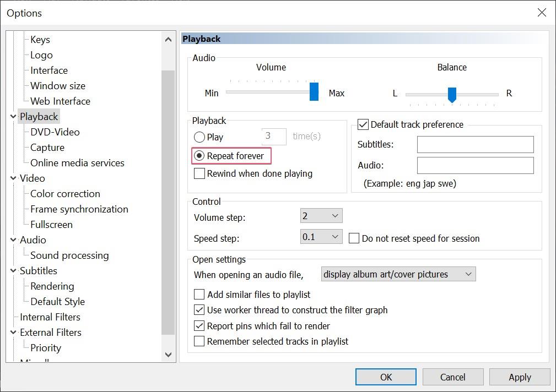The width and height of the screenshot is (556, 392).
Task: Collapse the Subtitles tree section
Action: 13,270
